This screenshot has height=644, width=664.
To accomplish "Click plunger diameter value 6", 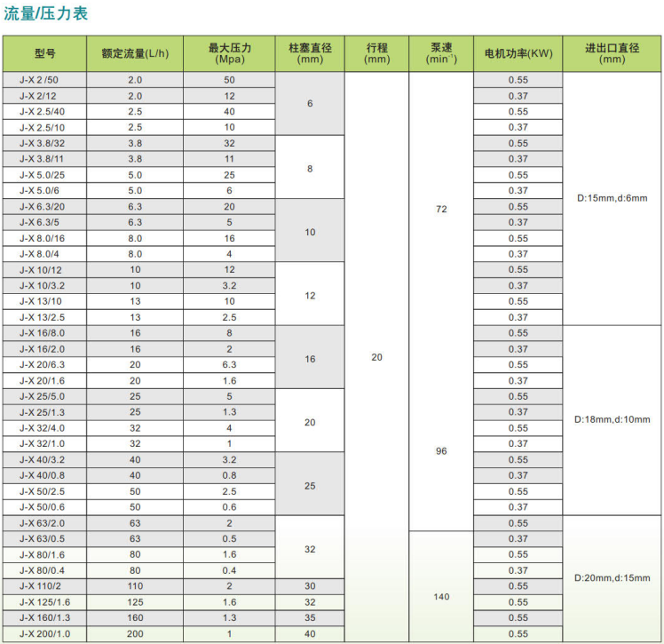I will (310, 104).
